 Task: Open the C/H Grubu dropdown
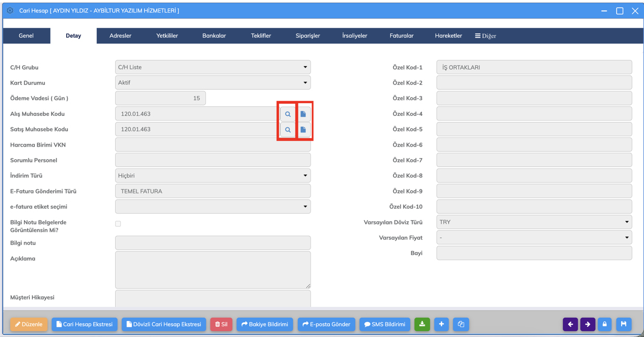coord(213,67)
